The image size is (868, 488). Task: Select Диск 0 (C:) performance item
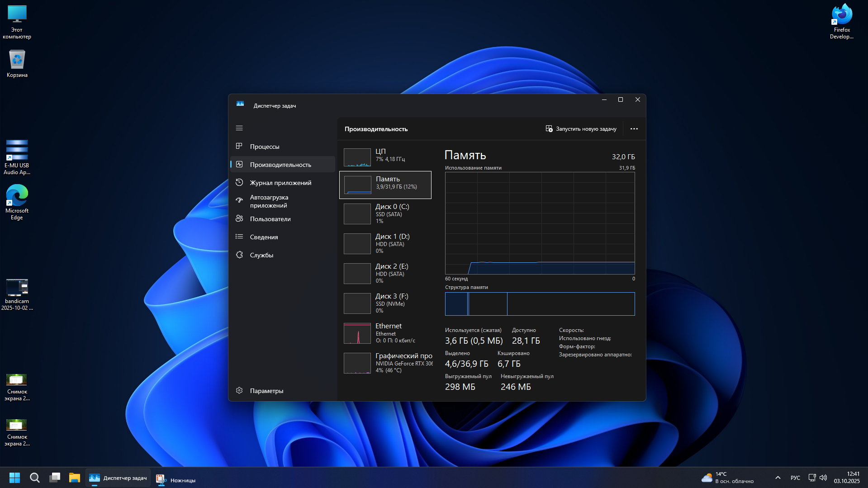tap(385, 214)
